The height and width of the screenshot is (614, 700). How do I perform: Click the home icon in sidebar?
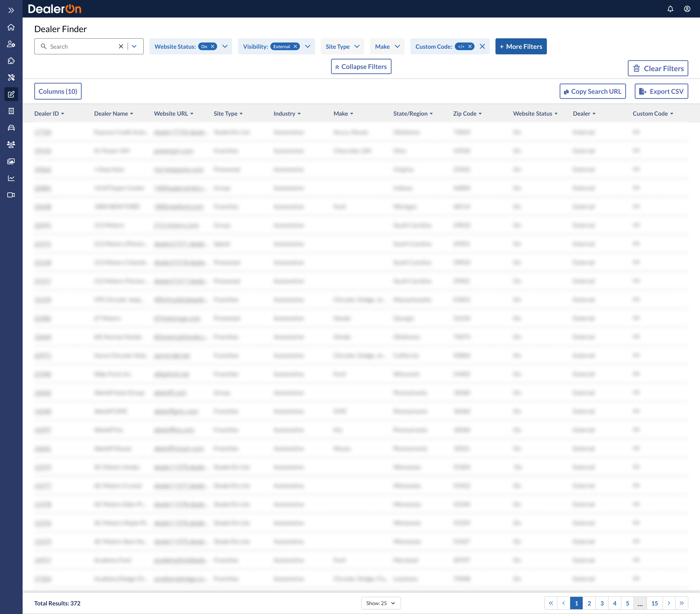(x=11, y=27)
